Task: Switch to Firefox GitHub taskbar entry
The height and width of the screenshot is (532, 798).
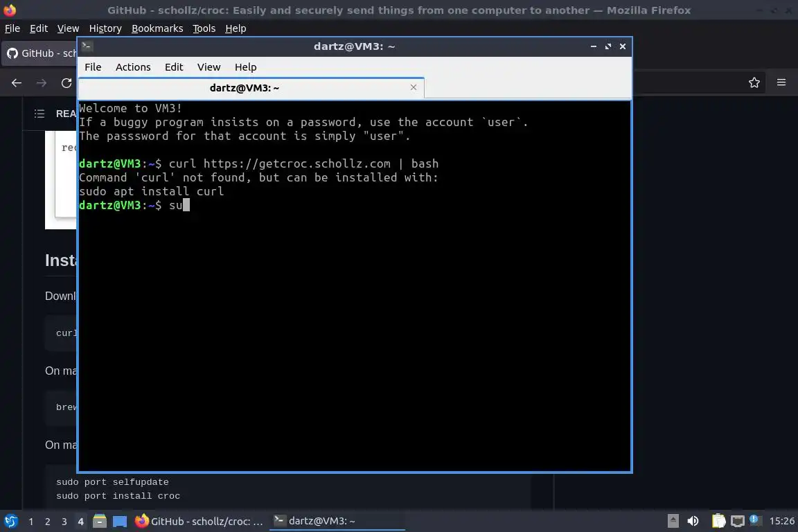Action: click(x=199, y=522)
